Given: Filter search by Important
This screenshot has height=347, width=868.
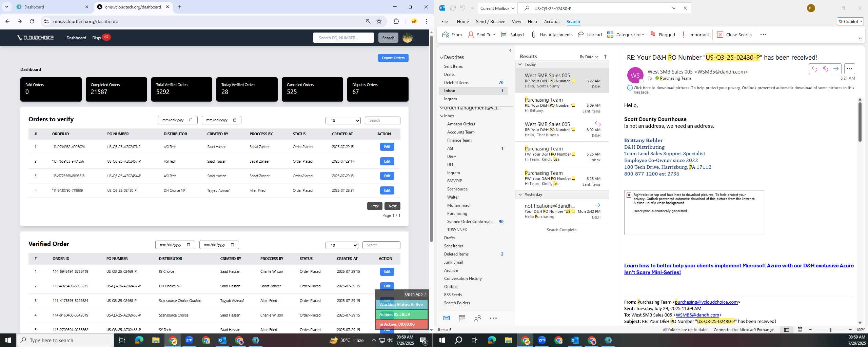Looking at the screenshot, I should click(695, 35).
